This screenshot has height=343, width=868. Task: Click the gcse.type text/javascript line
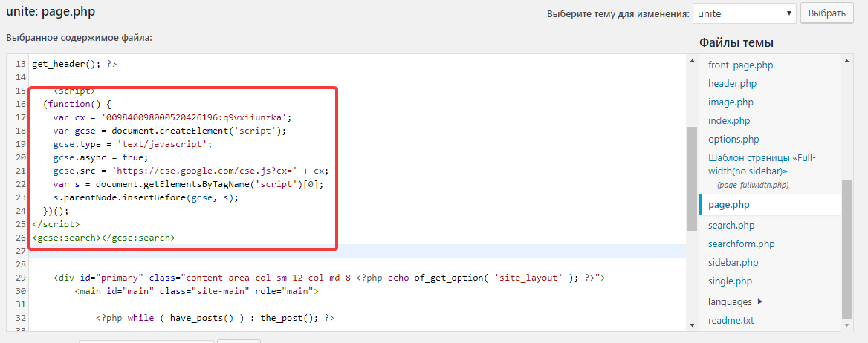coord(132,144)
